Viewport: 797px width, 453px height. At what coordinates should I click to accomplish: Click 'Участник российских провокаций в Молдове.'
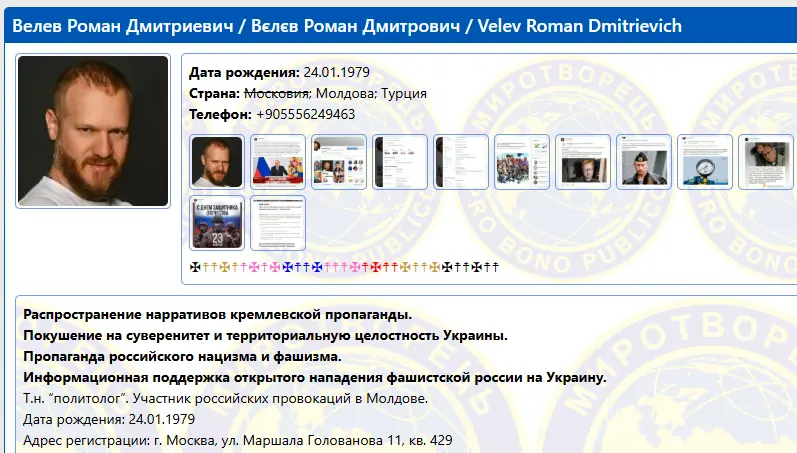280,399
